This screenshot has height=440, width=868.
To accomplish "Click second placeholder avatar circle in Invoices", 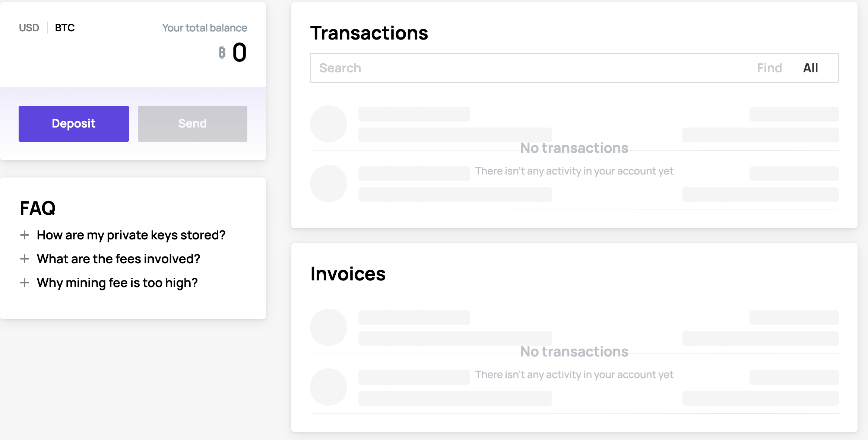I will coord(329,387).
